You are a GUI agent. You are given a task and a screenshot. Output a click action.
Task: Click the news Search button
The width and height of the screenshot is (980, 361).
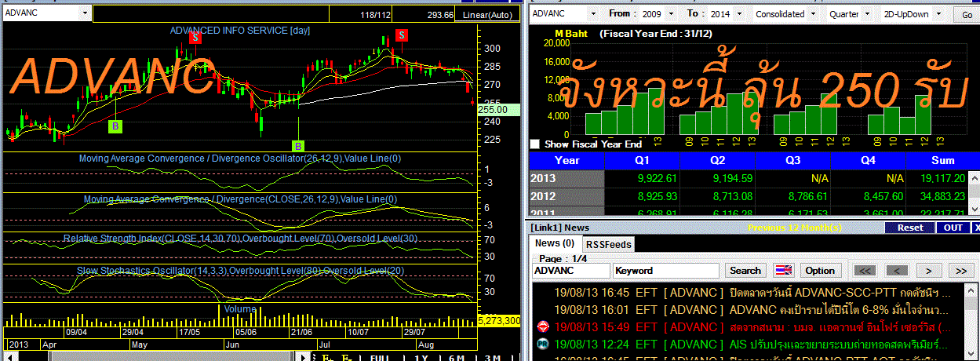[x=745, y=270]
